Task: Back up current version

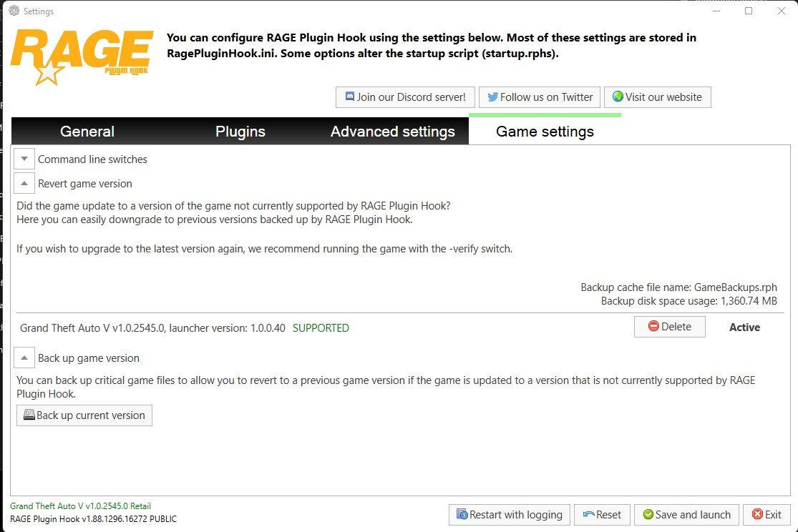Action: tap(84, 415)
